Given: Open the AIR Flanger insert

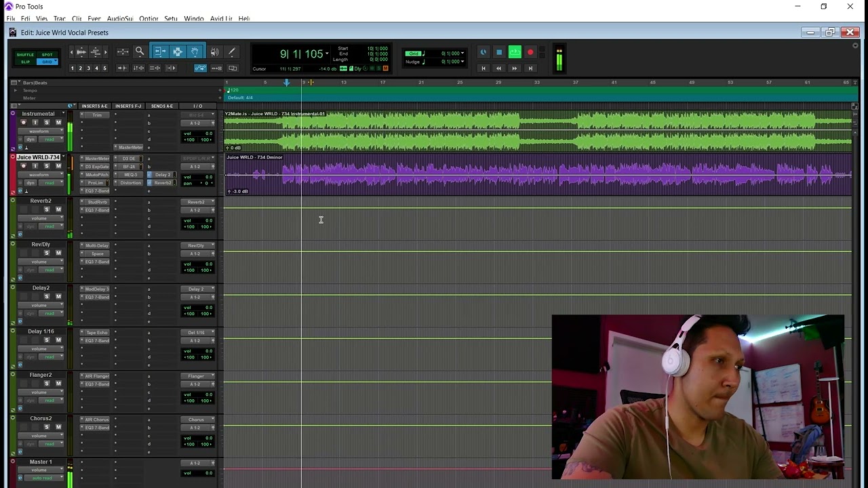Looking at the screenshot, I should [97, 375].
